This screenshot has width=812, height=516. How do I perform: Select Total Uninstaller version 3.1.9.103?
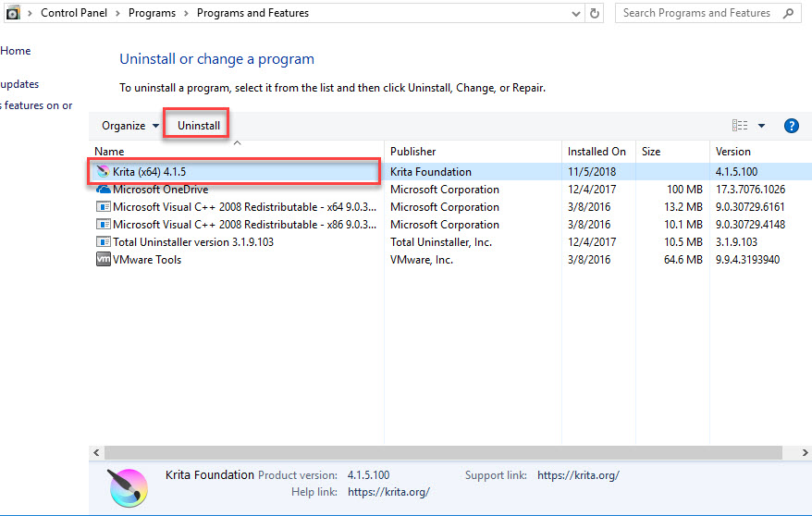tap(193, 242)
